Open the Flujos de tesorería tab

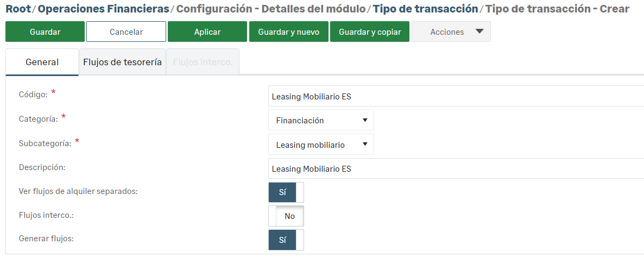click(122, 62)
